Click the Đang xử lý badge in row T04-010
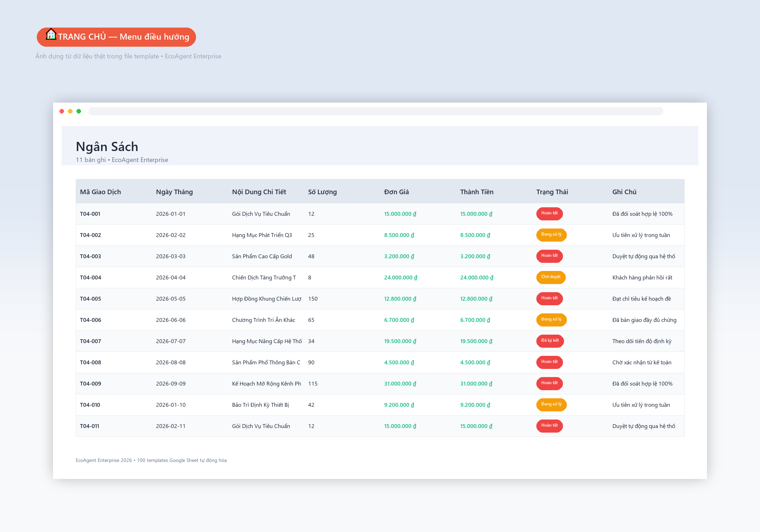 click(x=551, y=404)
